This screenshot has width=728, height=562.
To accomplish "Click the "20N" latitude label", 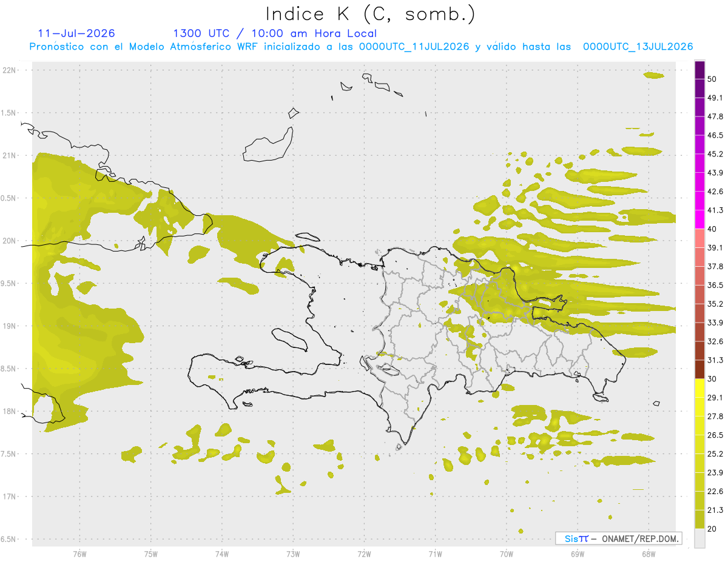I will click(x=10, y=241).
